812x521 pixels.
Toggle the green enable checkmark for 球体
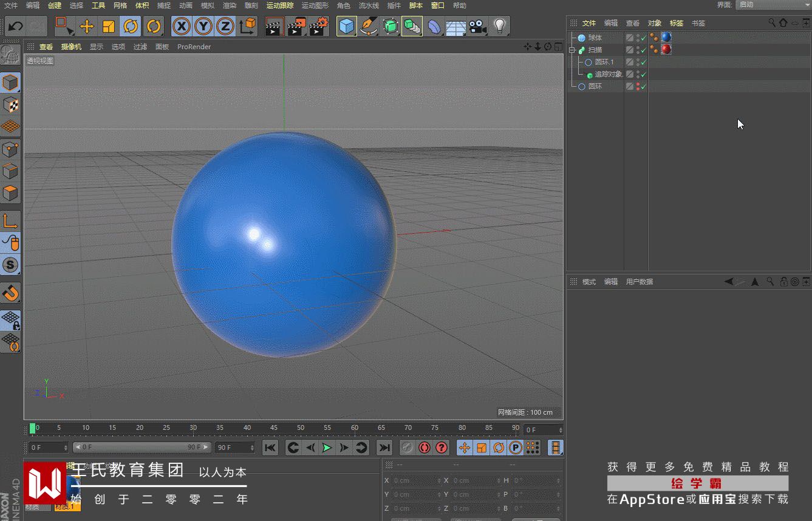(x=644, y=38)
